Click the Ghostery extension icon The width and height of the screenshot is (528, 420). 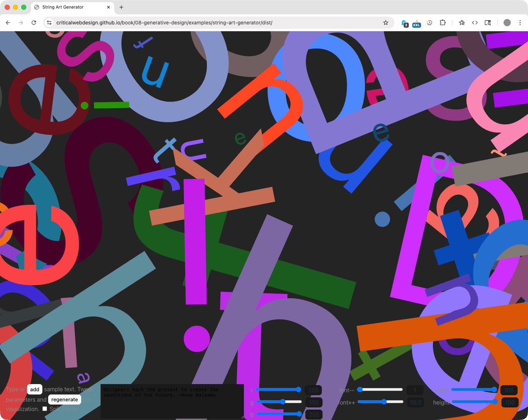[x=404, y=23]
